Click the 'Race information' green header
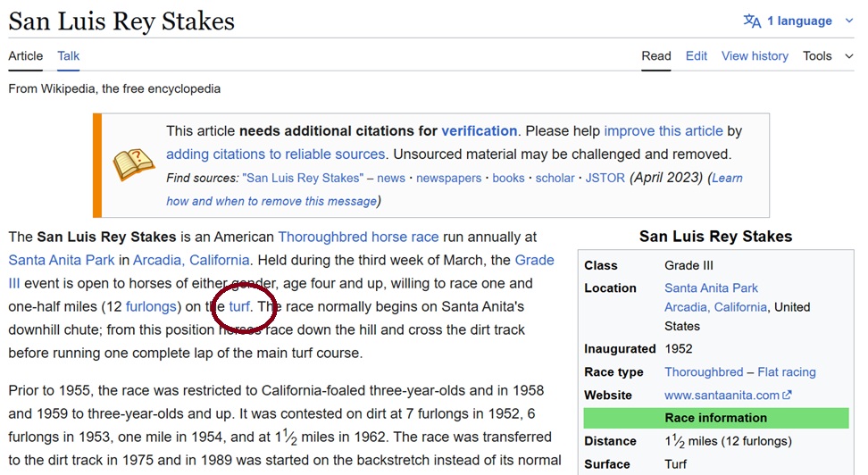Viewport: 868px width, 475px height. 716,418
